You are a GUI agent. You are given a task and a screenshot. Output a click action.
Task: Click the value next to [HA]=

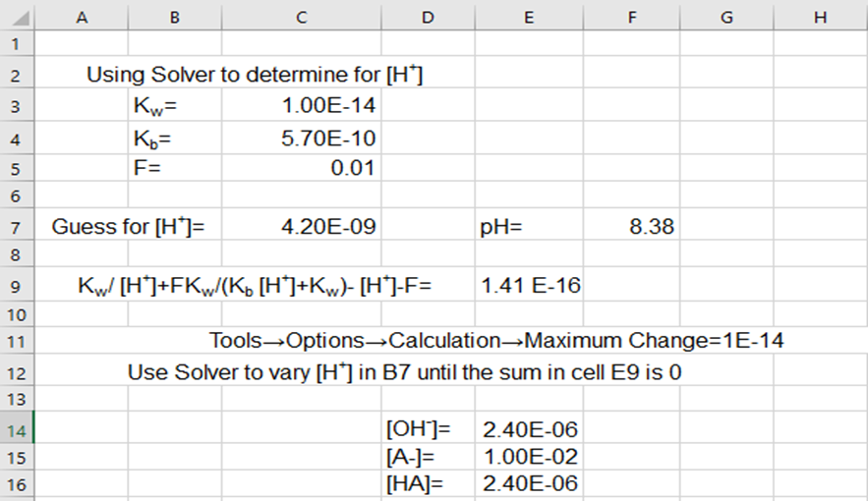[531, 483]
